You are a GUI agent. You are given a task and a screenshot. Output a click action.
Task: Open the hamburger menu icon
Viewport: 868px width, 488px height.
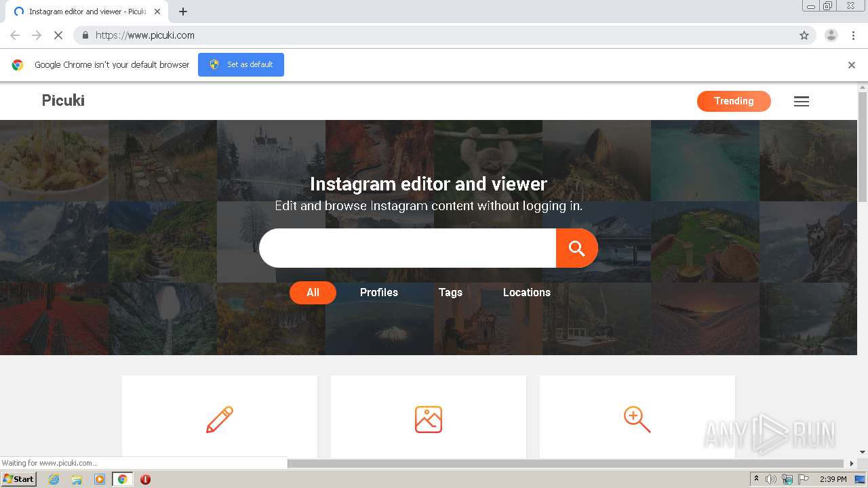[x=802, y=101]
